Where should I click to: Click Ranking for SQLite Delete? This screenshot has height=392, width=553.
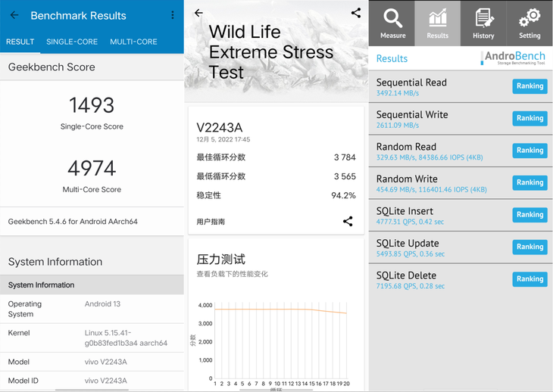tap(530, 279)
